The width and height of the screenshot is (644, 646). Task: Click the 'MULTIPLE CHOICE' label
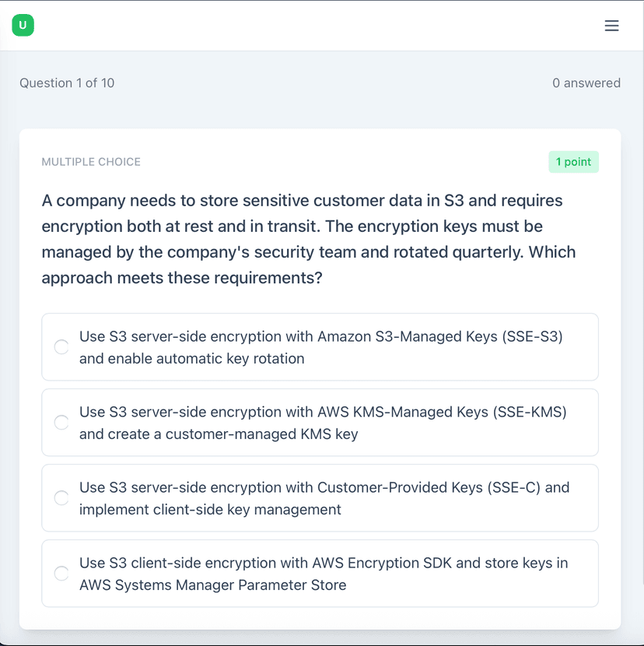(91, 162)
